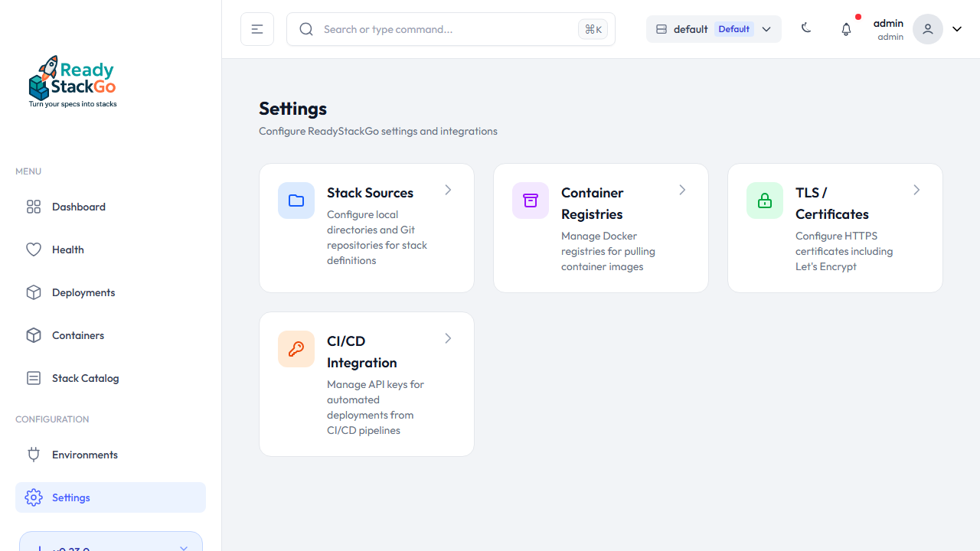Open the CI/CD Integration settings card

pyautogui.click(x=366, y=383)
